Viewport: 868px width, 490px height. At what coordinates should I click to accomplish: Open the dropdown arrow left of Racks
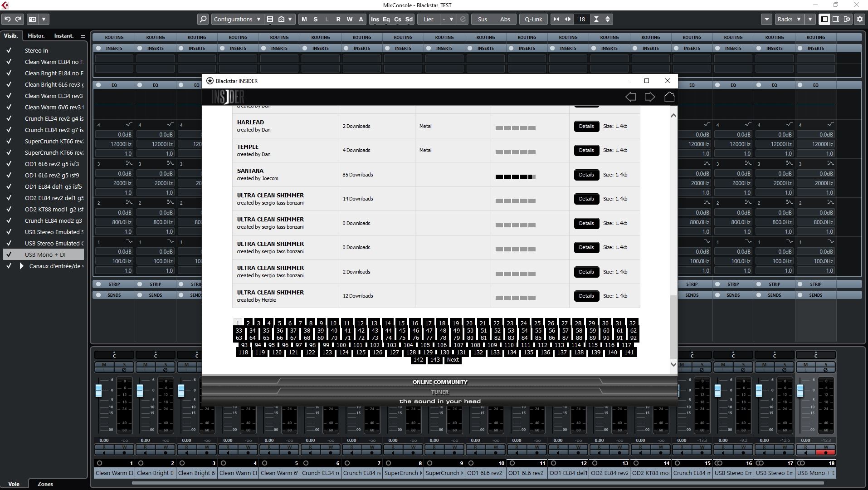[766, 19]
